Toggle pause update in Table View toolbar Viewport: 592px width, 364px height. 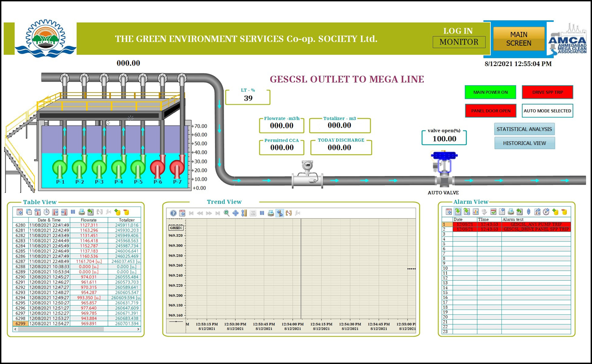tap(73, 212)
